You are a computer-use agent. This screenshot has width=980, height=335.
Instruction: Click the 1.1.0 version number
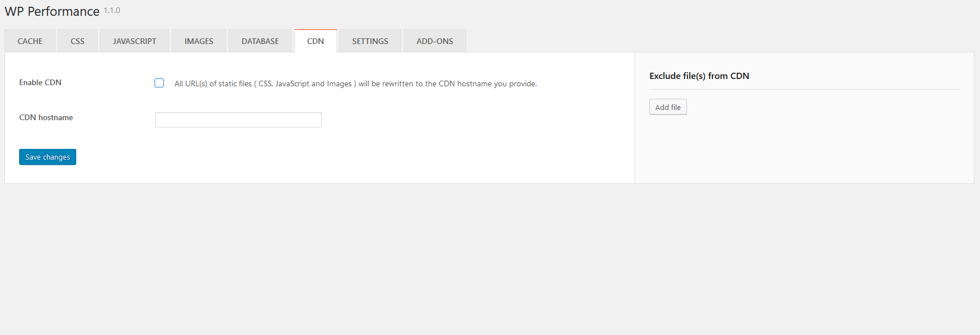[112, 10]
